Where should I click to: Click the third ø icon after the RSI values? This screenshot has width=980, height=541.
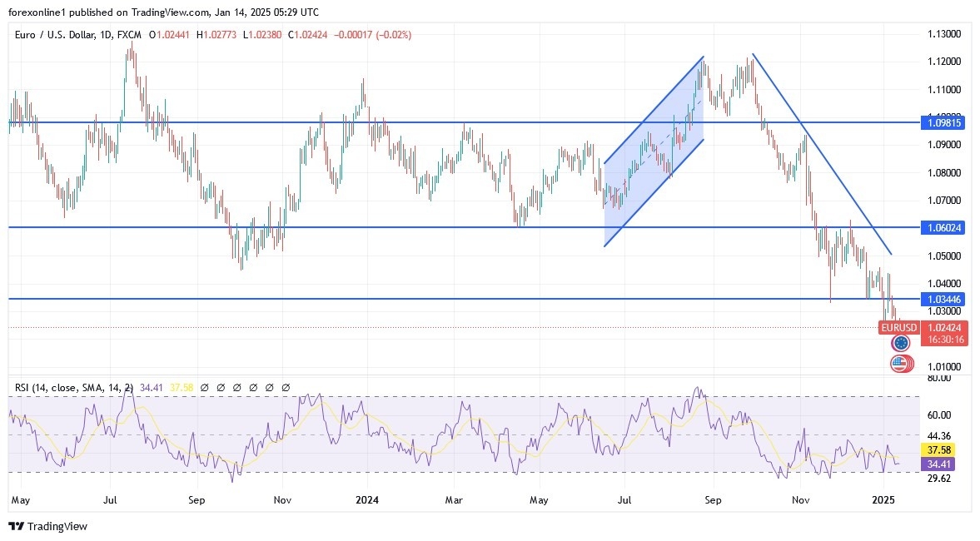click(239, 386)
